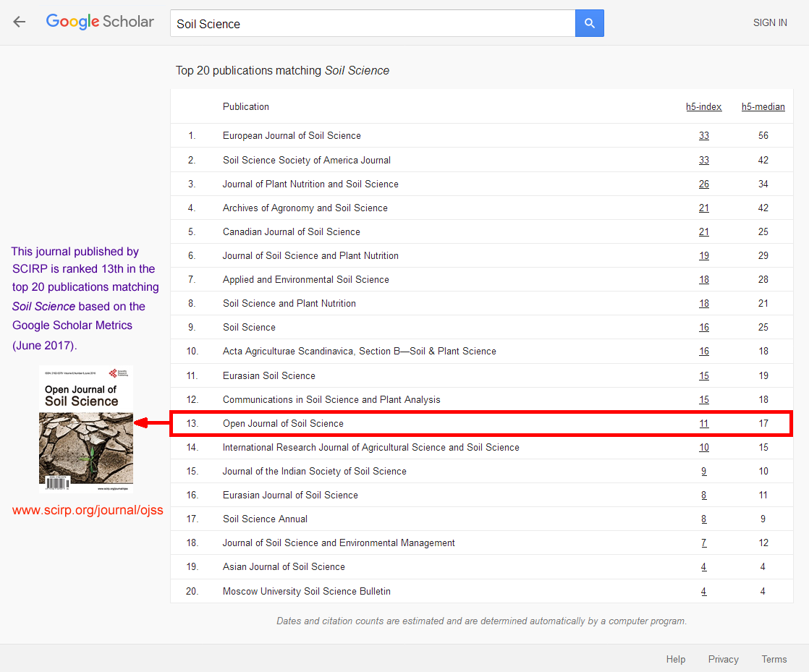
Task: Select the Soil Science Annual title
Action: pyautogui.click(x=265, y=519)
